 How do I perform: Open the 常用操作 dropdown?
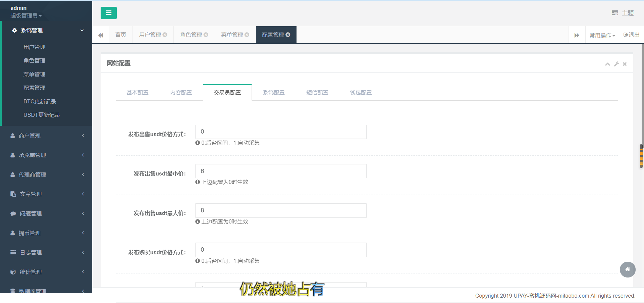(x=602, y=35)
